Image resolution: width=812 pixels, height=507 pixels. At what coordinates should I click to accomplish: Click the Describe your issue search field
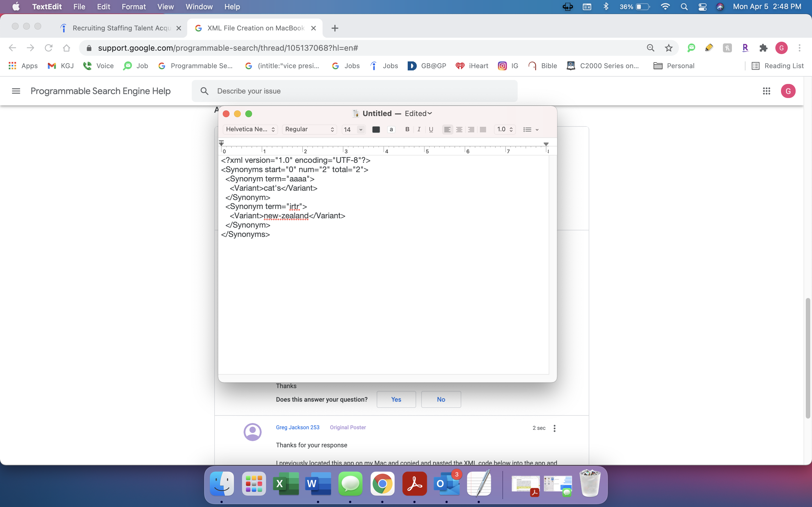[x=354, y=91]
